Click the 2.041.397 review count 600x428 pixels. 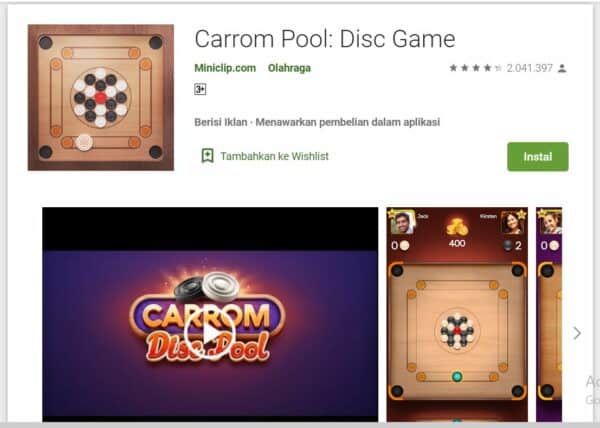[530, 68]
